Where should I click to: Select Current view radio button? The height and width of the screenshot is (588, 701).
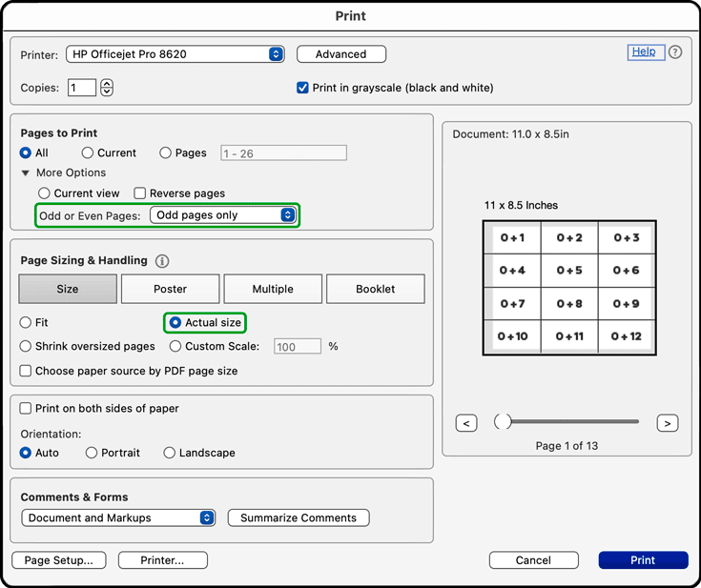coord(44,193)
